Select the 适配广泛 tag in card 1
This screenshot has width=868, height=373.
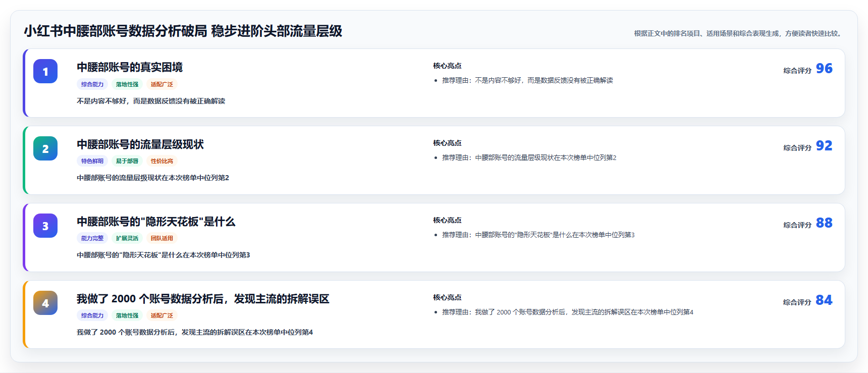(162, 84)
